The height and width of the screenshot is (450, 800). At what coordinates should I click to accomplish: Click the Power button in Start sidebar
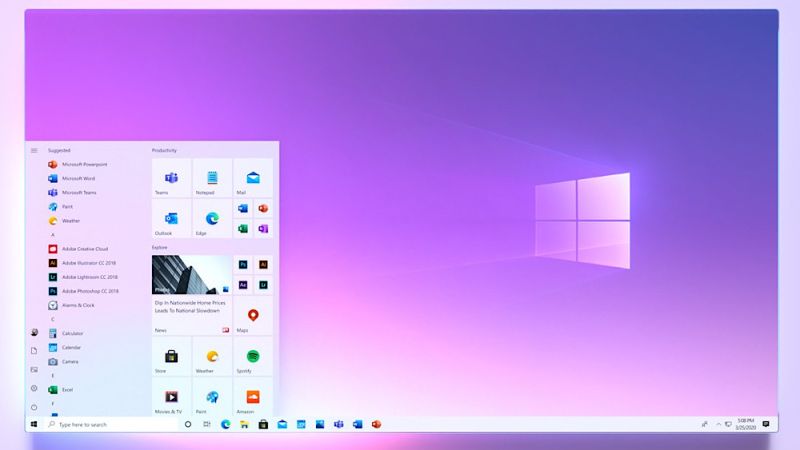point(34,407)
